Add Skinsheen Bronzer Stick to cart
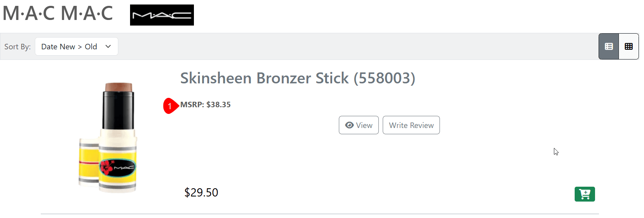 (584, 194)
